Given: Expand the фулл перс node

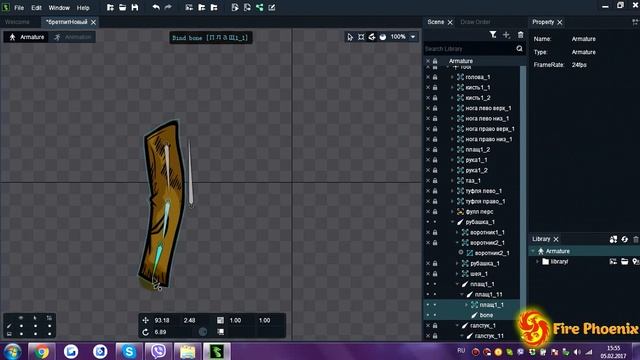Looking at the screenshot, I should 452,212.
